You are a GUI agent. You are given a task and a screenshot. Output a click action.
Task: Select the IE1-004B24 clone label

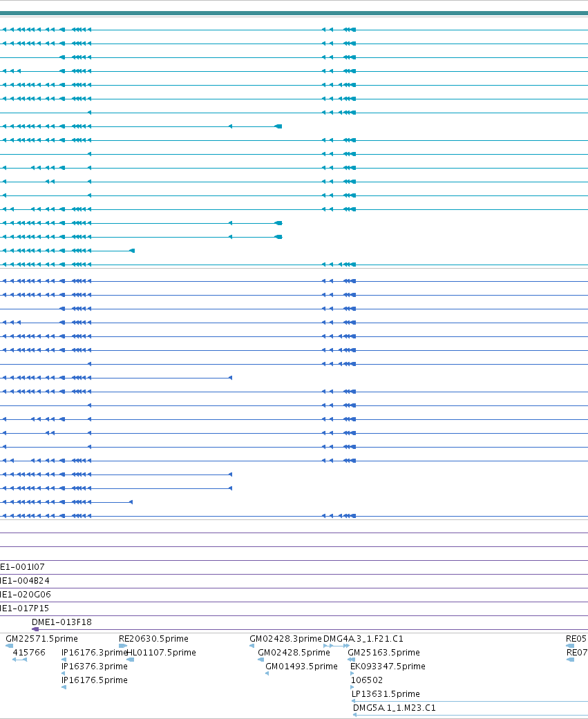tap(25, 581)
